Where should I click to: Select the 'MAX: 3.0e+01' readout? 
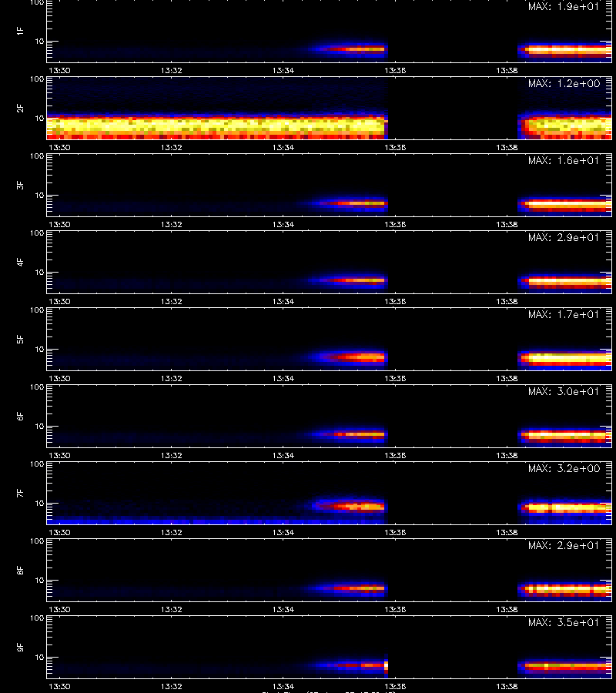pyautogui.click(x=564, y=391)
